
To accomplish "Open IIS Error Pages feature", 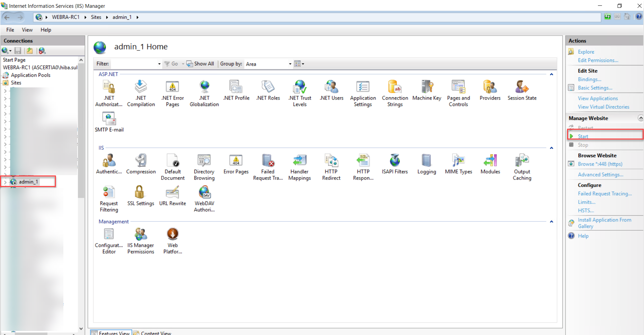I will coord(236,164).
